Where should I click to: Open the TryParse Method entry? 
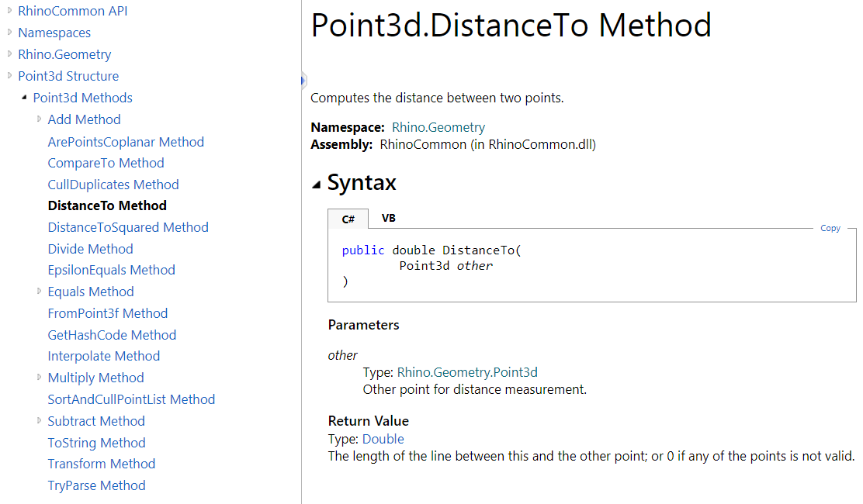click(96, 485)
